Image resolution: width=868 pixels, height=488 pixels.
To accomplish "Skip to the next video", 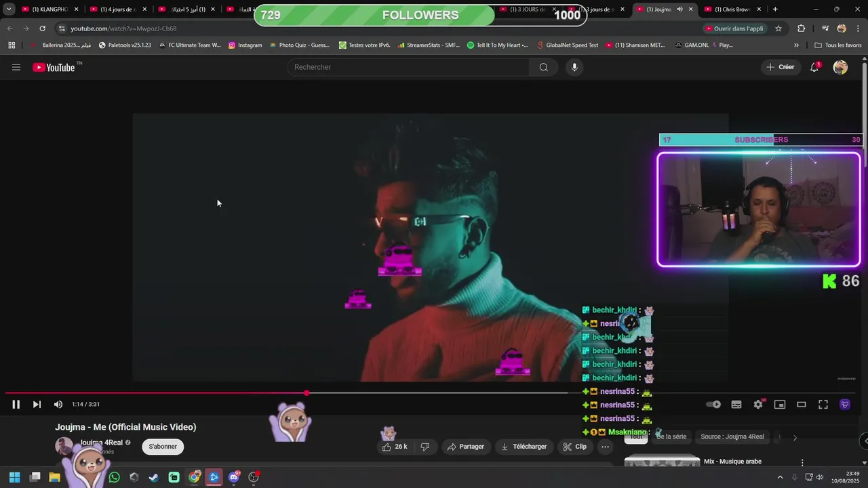I will pos(37,405).
